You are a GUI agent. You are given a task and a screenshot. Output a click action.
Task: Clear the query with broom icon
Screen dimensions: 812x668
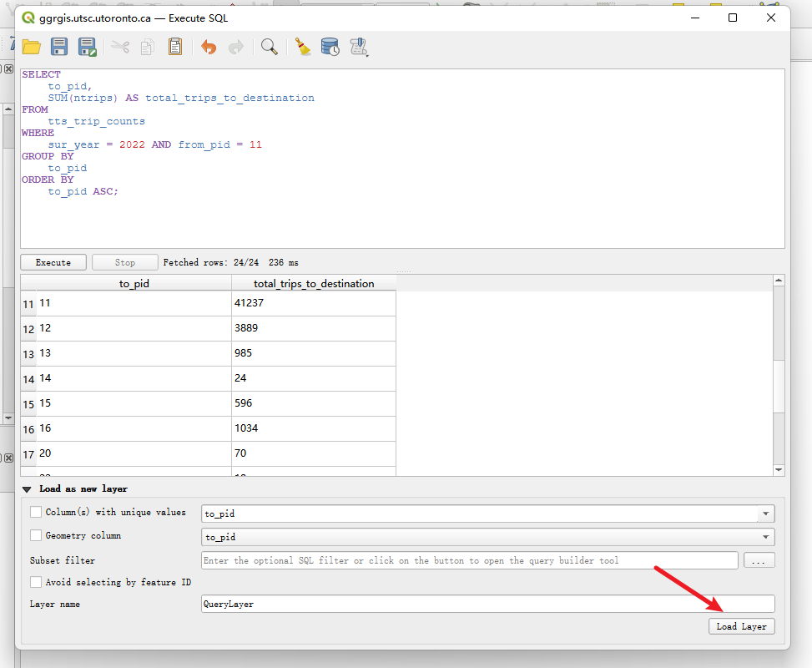pyautogui.click(x=302, y=47)
